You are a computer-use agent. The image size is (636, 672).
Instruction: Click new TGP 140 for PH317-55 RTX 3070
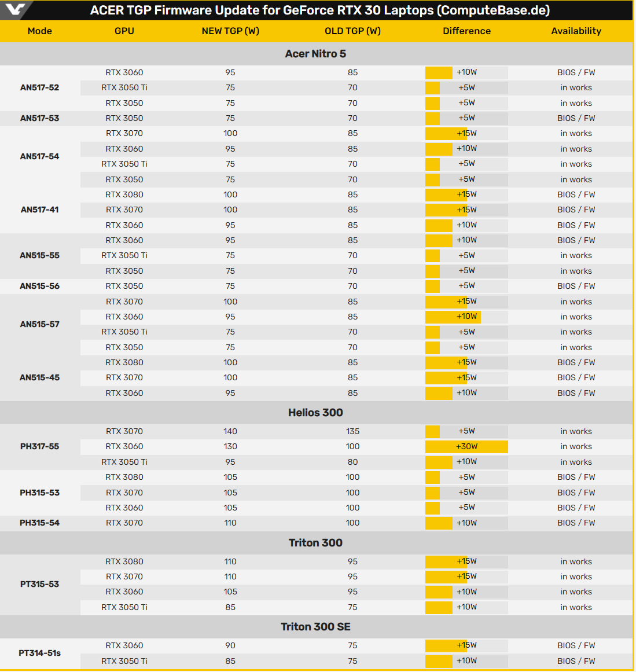point(230,431)
